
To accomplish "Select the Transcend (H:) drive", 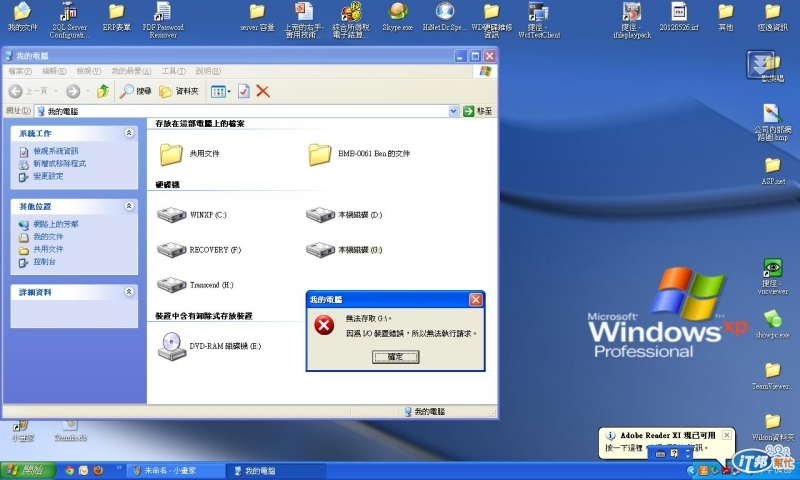I will point(195,285).
